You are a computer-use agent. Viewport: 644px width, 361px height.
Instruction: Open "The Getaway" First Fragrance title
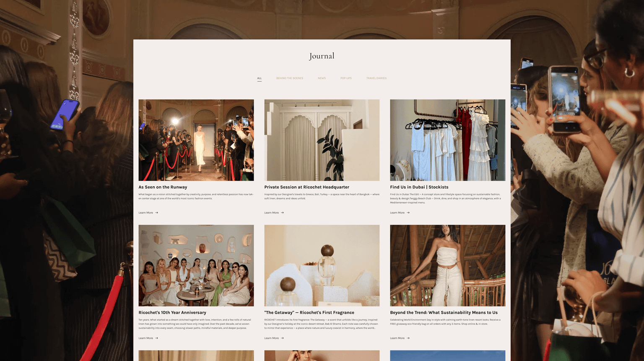[x=309, y=313]
